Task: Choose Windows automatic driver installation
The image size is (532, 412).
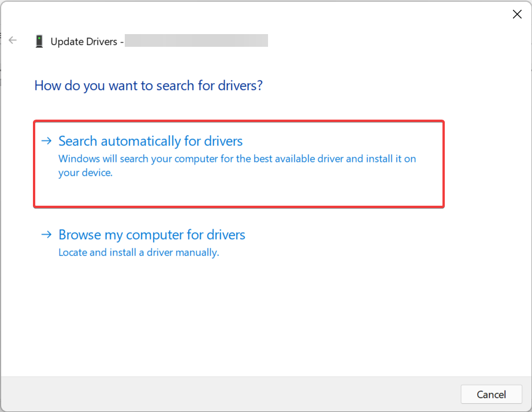Action: 150,140
